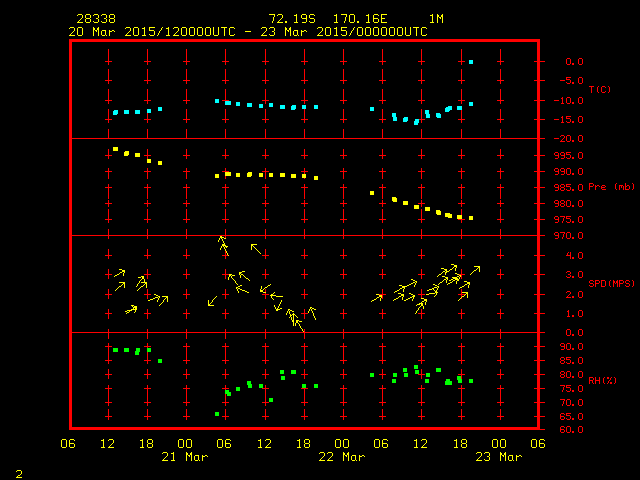Click the "Pre (mb)" axis label
This screenshot has width=640, height=480.
(611, 187)
